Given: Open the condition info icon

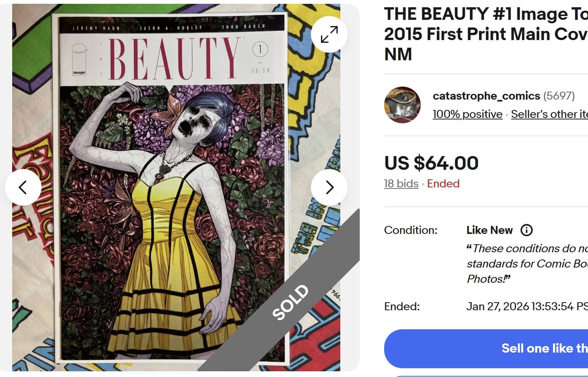Looking at the screenshot, I should pyautogui.click(x=526, y=230).
